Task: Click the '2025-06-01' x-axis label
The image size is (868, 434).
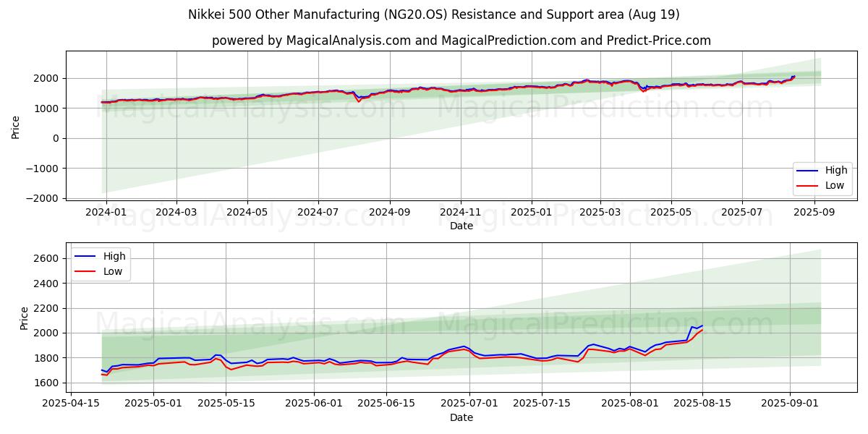Action: point(314,404)
